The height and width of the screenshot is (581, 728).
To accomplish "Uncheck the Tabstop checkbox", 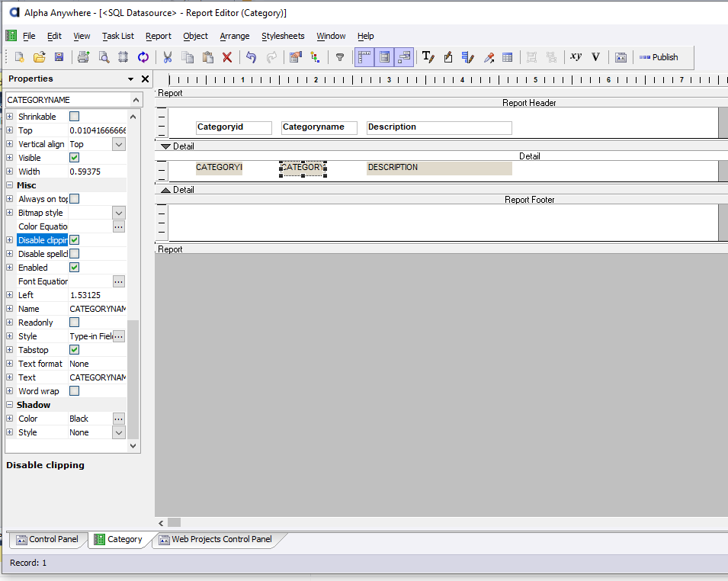I will (74, 349).
